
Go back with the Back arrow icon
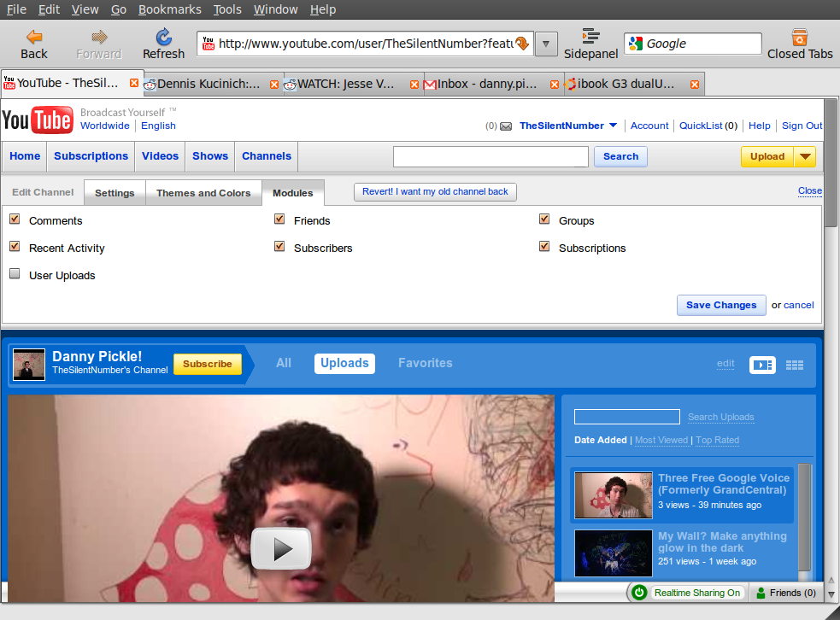tap(34, 37)
